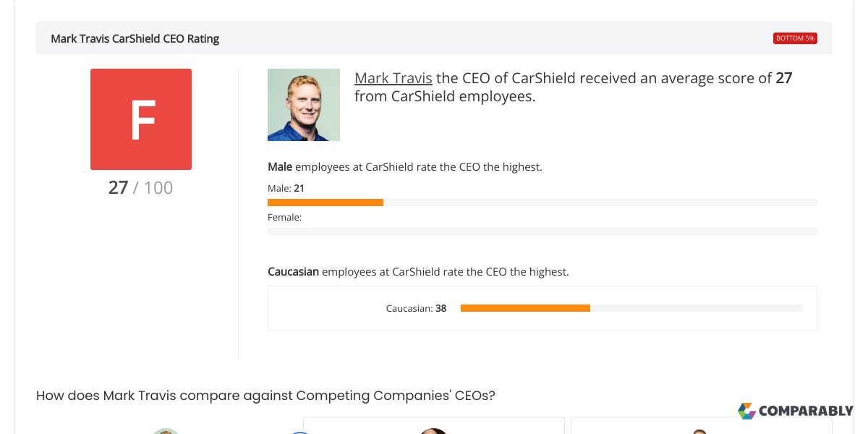The width and height of the screenshot is (868, 434).
Task: Click the Caucasian 38 rating bar
Action: point(525,308)
